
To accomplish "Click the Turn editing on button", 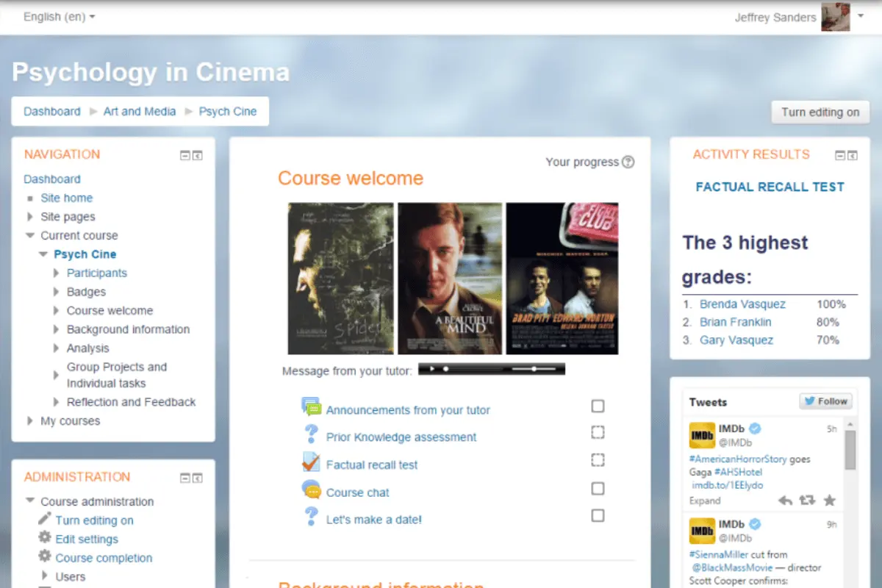I will (820, 112).
